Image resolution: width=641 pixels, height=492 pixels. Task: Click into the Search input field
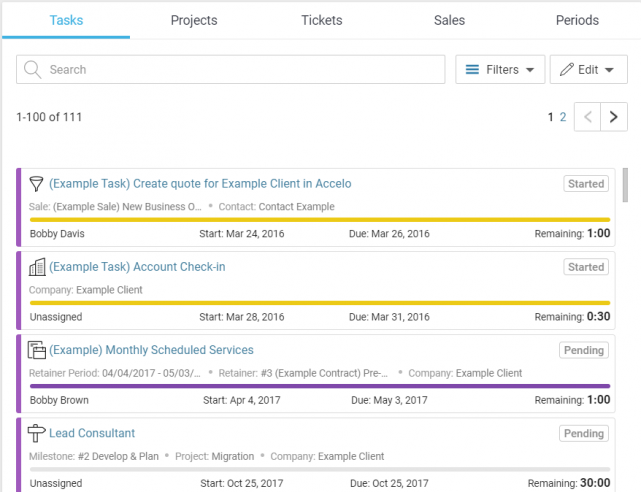coord(240,70)
